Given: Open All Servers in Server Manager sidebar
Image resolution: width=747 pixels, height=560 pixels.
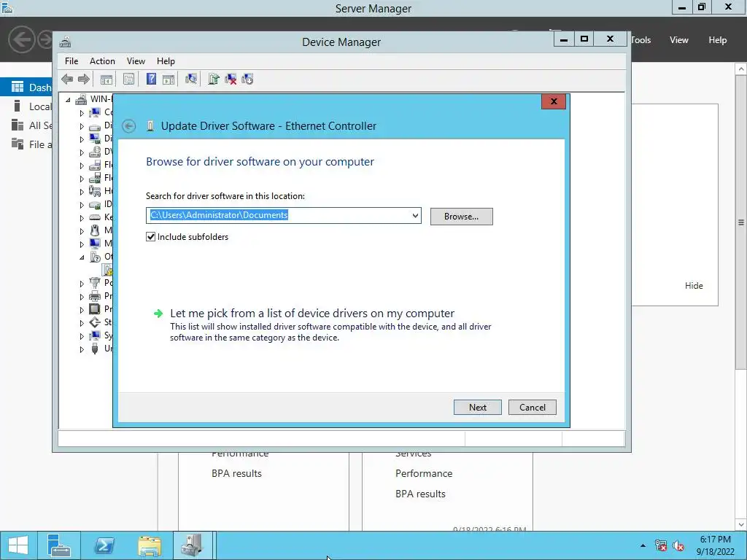Looking at the screenshot, I should click(x=27, y=125).
